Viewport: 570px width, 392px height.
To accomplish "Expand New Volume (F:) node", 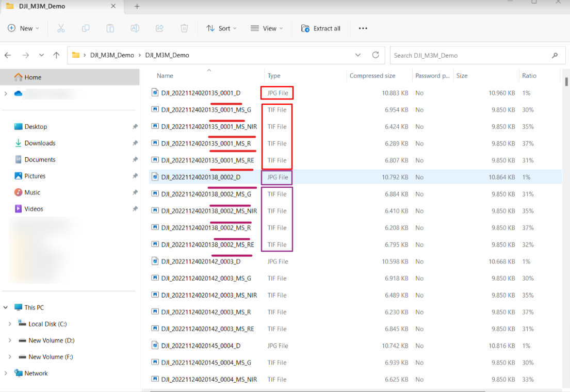I will click(x=10, y=357).
